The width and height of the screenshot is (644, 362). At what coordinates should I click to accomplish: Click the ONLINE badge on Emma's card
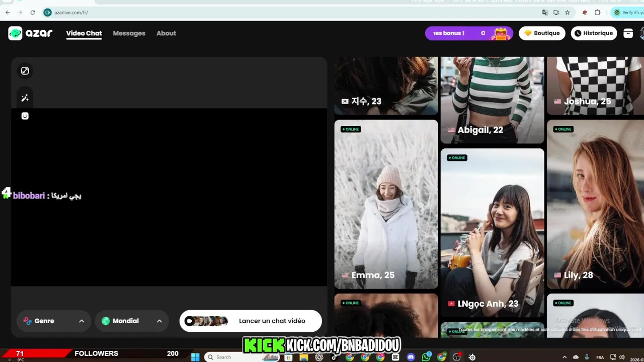pos(351,129)
